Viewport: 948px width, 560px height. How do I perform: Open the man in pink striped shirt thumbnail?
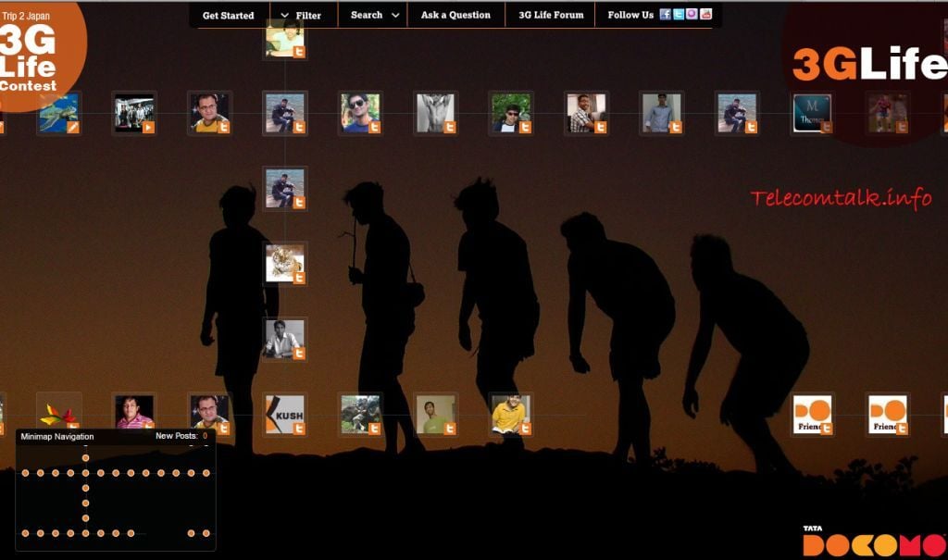click(x=134, y=411)
